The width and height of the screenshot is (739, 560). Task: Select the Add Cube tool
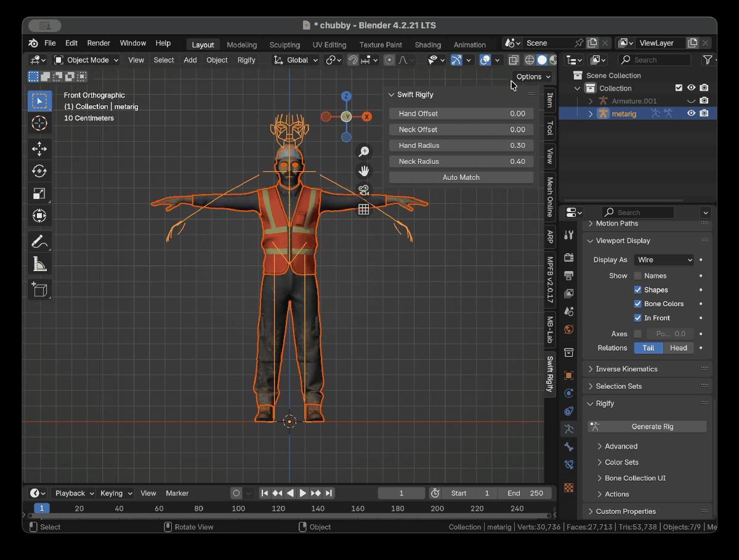39,290
